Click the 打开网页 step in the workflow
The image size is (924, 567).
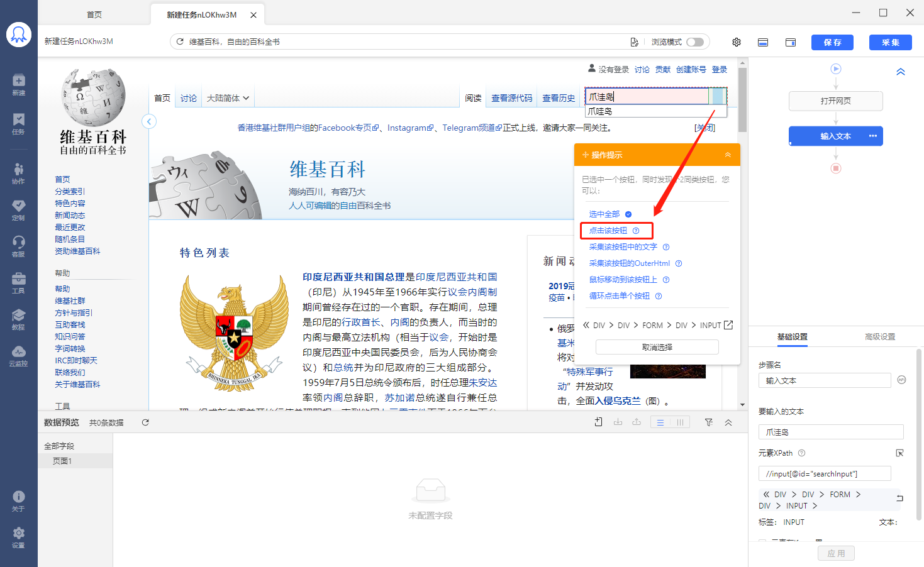[x=836, y=101]
